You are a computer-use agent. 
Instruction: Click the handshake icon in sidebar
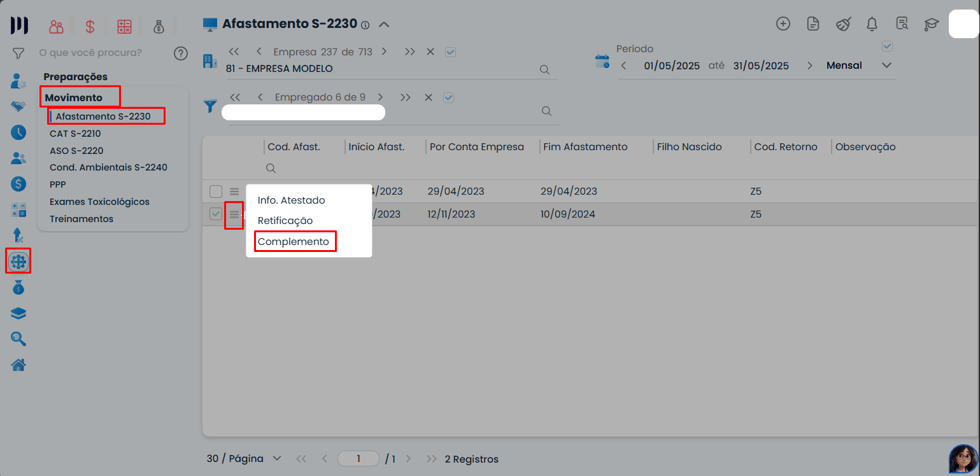click(x=18, y=106)
